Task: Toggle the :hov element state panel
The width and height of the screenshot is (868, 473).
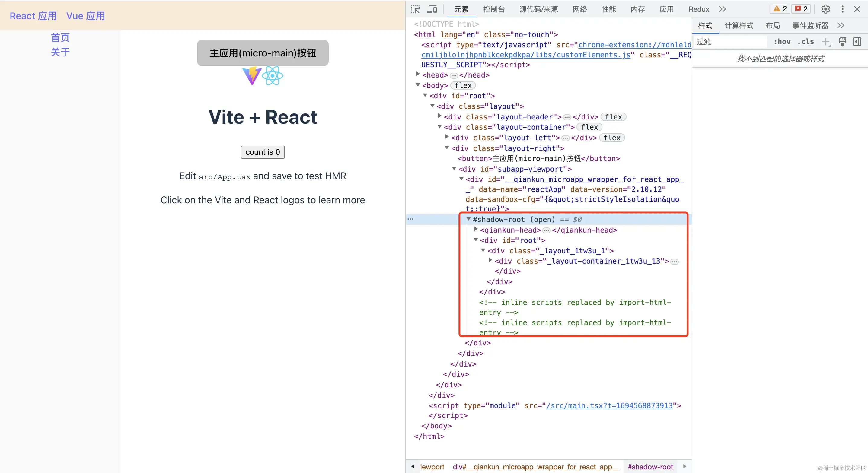Action: click(x=782, y=42)
